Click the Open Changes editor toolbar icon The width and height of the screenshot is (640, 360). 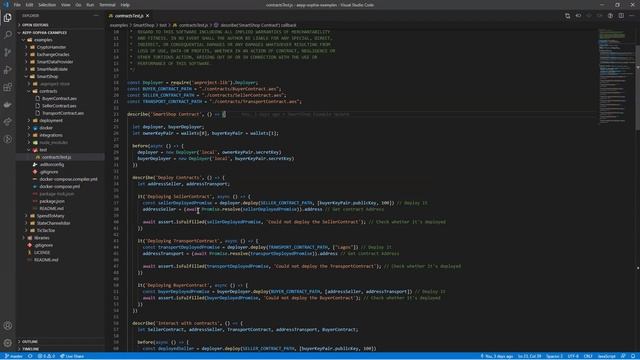tap(567, 16)
